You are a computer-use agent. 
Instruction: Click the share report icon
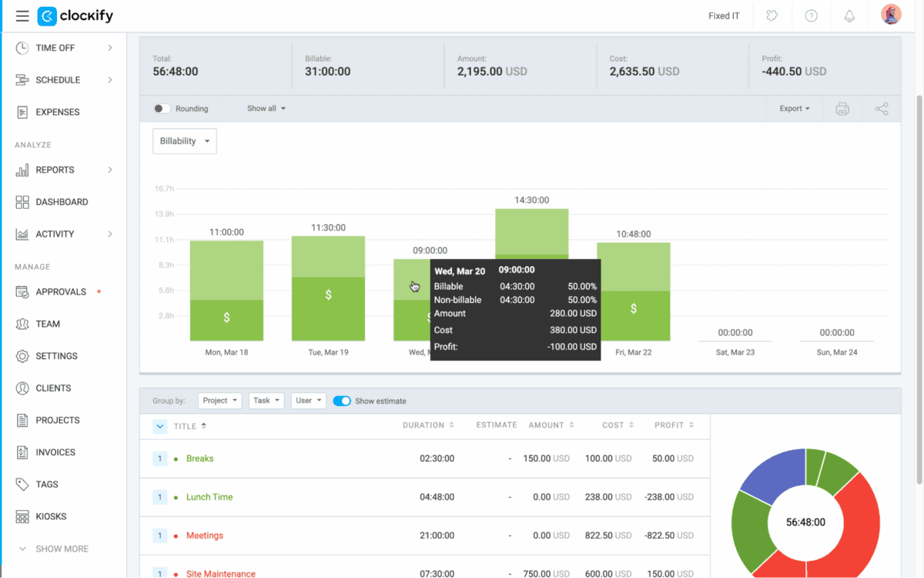coord(882,109)
